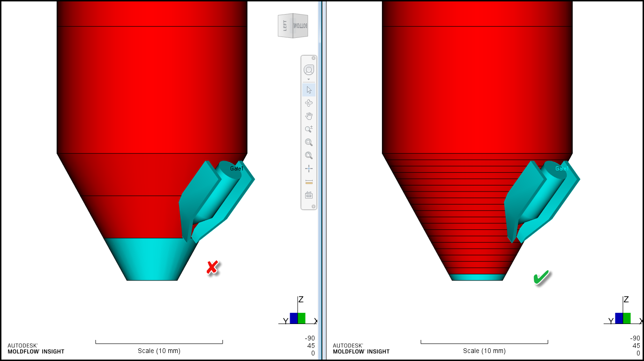
Task: Expand the navigation wheel dropdown arrow
Action: tap(309, 79)
